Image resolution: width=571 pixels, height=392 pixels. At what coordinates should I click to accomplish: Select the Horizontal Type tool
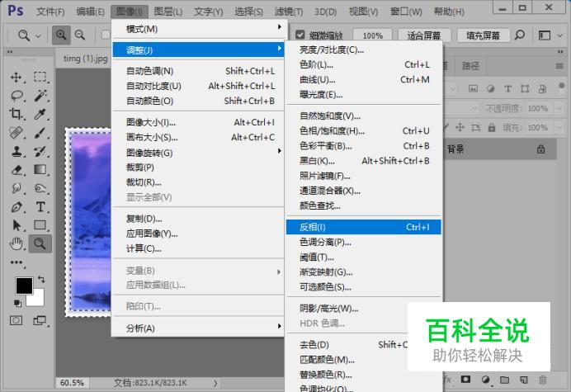click(40, 207)
